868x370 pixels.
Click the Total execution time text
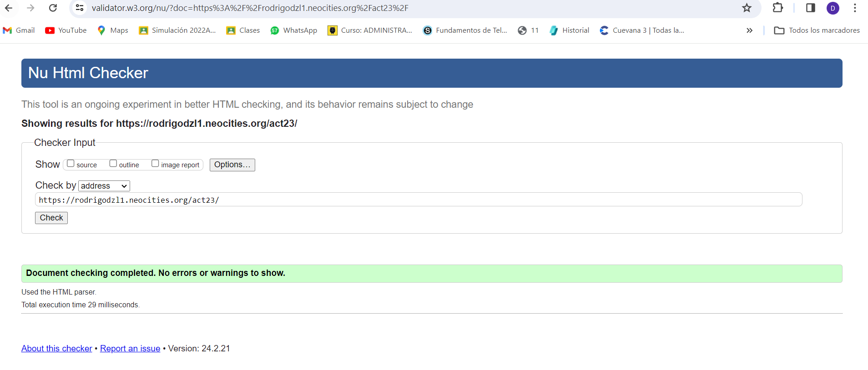click(x=81, y=305)
